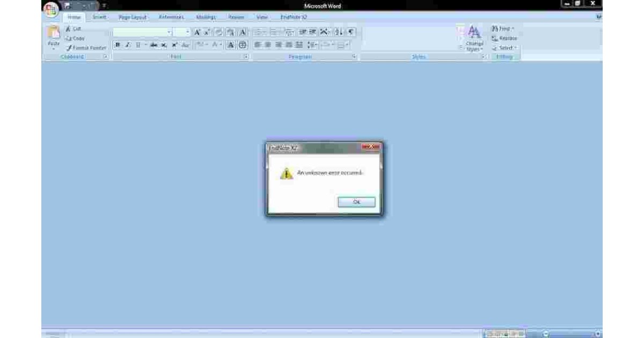The height and width of the screenshot is (338, 644).
Task: Select the Format Painter tool
Action: [86, 48]
